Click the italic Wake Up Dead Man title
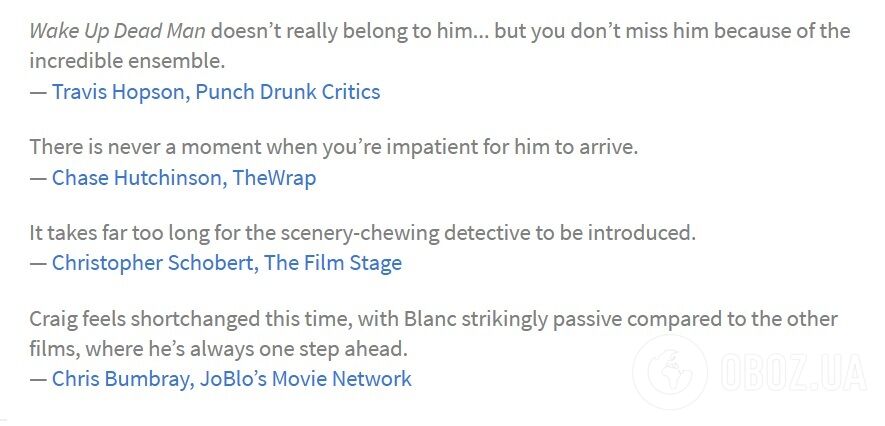 pyautogui.click(x=118, y=30)
